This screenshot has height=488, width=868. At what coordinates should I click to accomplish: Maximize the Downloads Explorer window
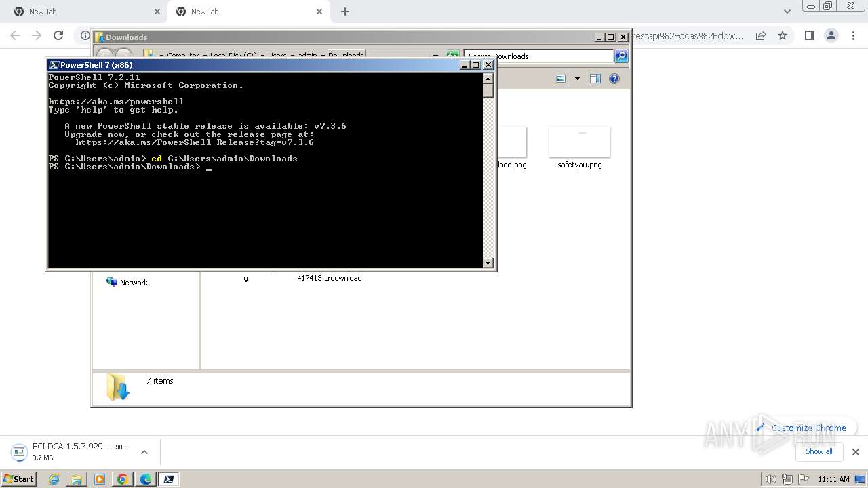(611, 37)
